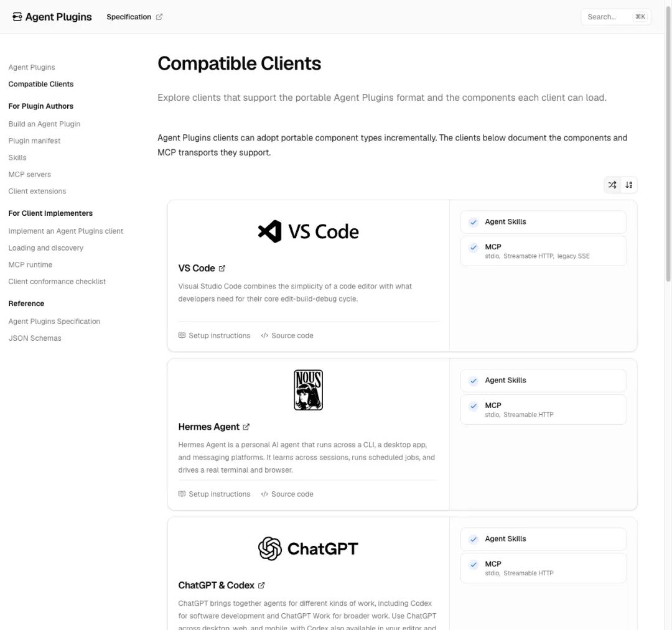Click the ⌘K shortcut badge
The width and height of the screenshot is (672, 630).
[x=640, y=17]
